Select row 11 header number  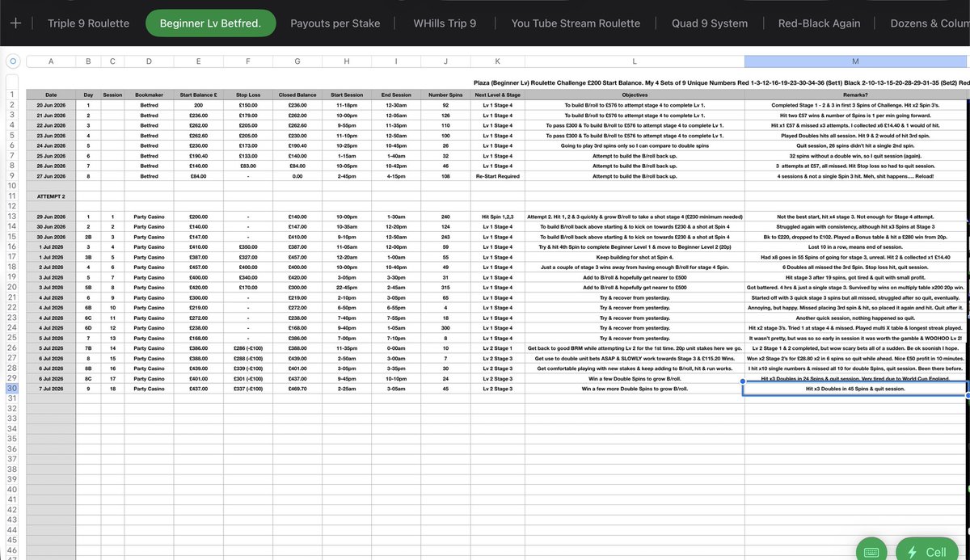[x=12, y=196]
